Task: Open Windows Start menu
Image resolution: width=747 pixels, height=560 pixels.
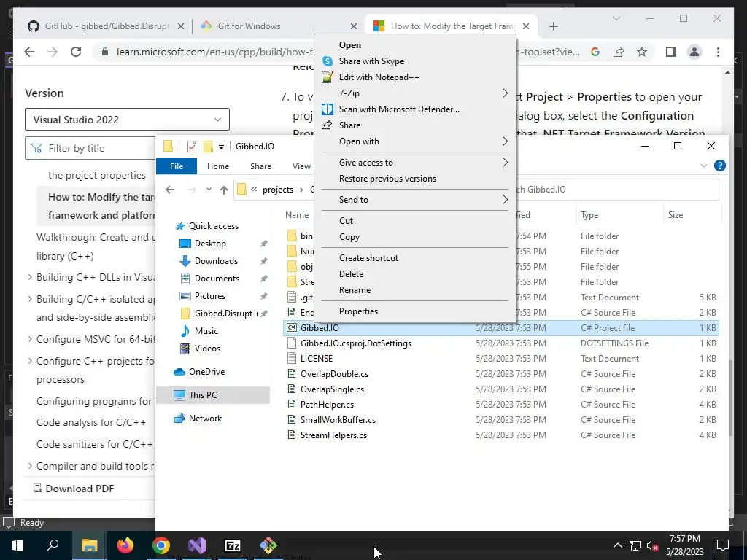Action: 18,545
